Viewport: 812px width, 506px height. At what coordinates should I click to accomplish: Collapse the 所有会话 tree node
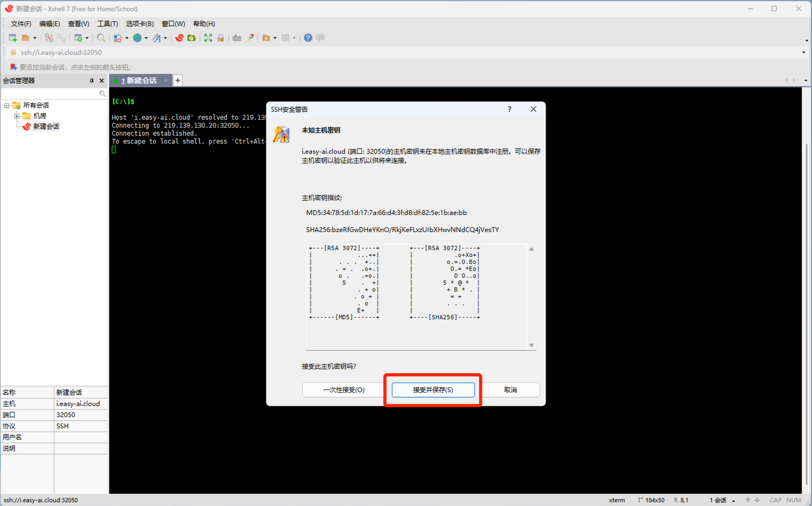(6, 105)
